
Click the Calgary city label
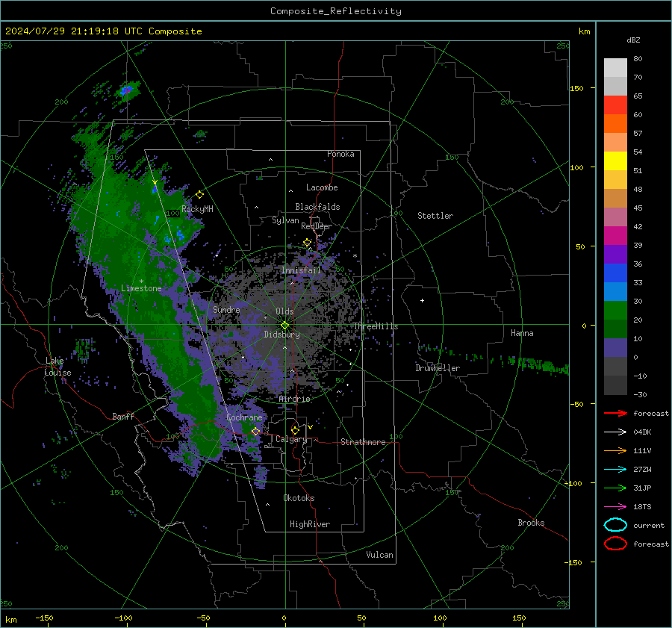(291, 439)
